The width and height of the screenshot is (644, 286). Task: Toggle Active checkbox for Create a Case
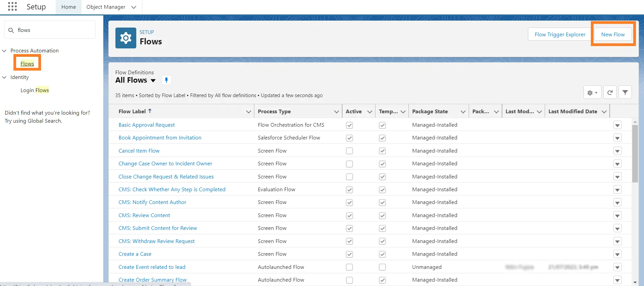click(x=349, y=254)
